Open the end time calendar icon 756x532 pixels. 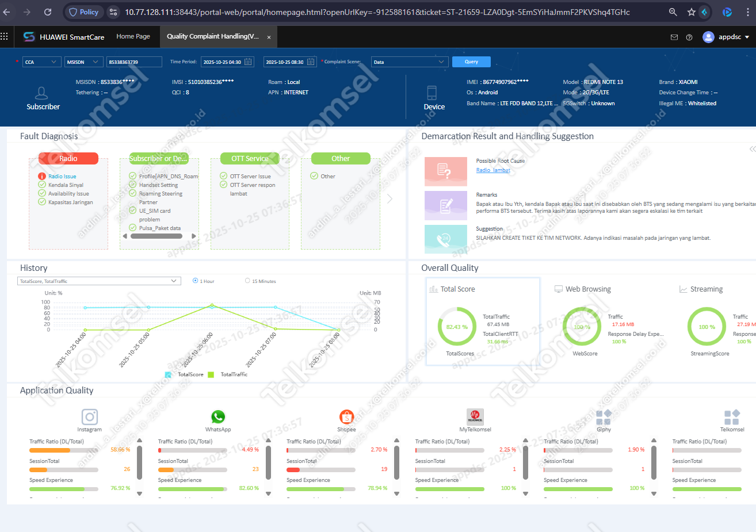pyautogui.click(x=311, y=62)
